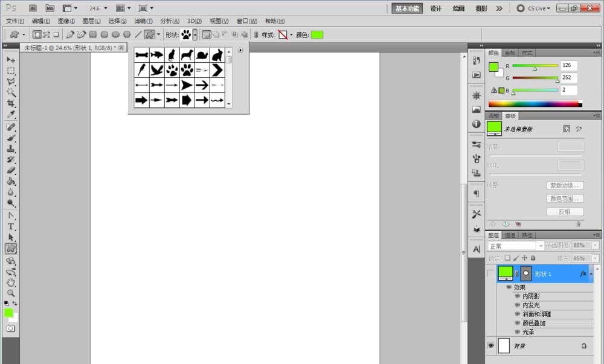
Task: Open the 窗口(W) menu
Action: (x=247, y=21)
